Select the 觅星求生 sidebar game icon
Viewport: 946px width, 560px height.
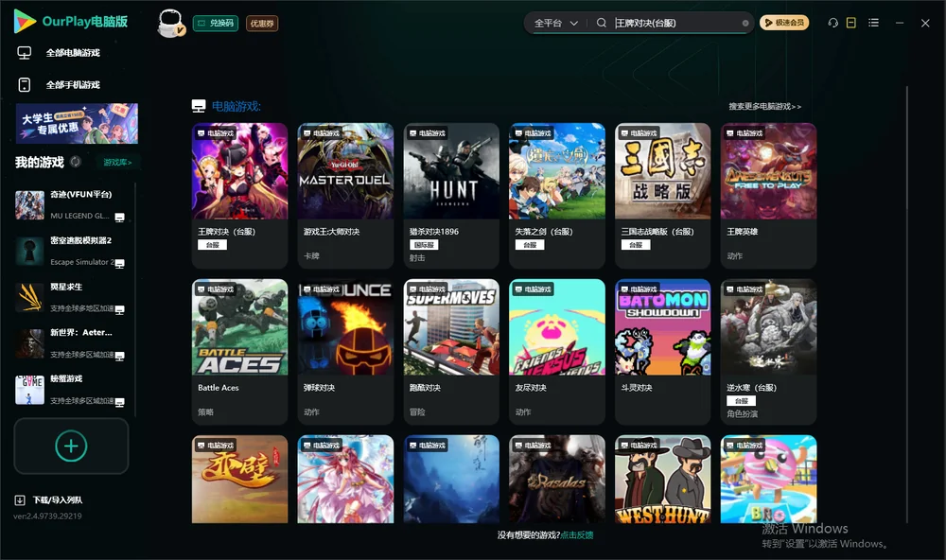(x=29, y=297)
